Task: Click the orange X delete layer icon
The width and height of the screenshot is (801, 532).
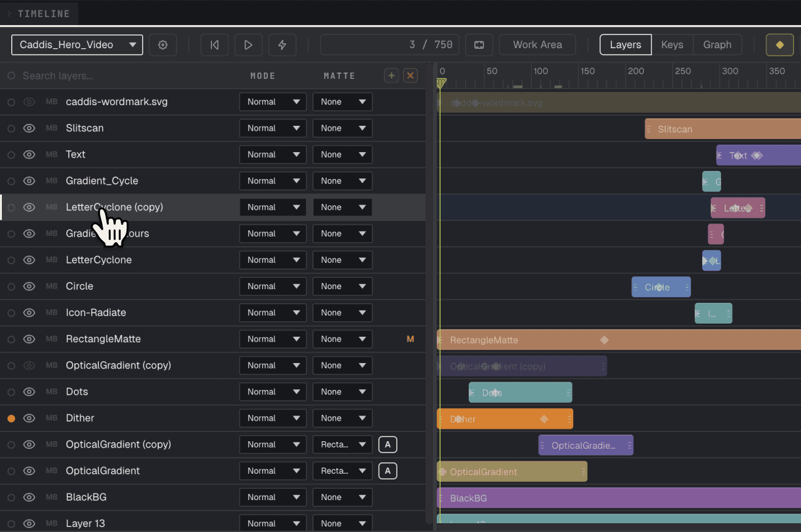Action: point(411,76)
